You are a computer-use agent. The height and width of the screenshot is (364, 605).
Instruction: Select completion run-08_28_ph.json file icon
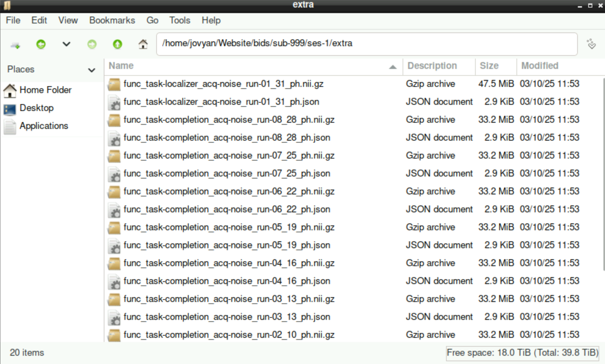[x=114, y=138]
